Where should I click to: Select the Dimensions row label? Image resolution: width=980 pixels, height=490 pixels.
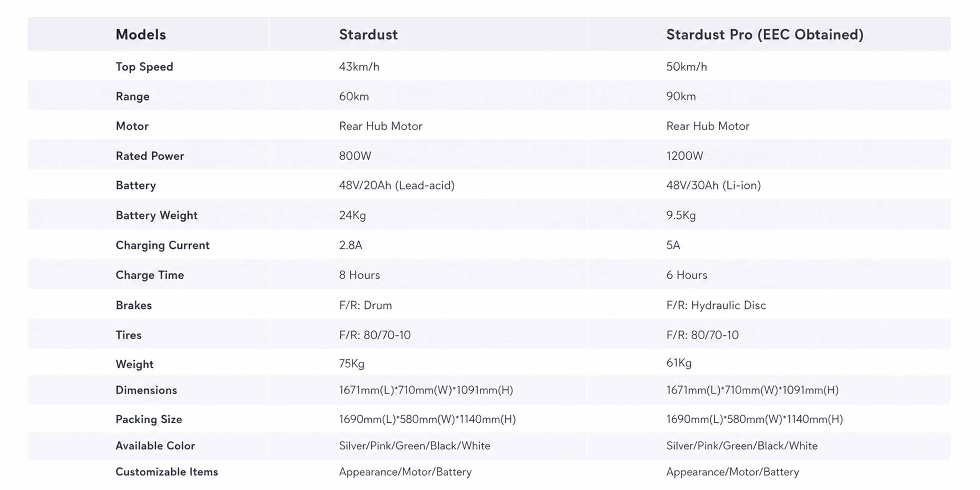pos(146,390)
